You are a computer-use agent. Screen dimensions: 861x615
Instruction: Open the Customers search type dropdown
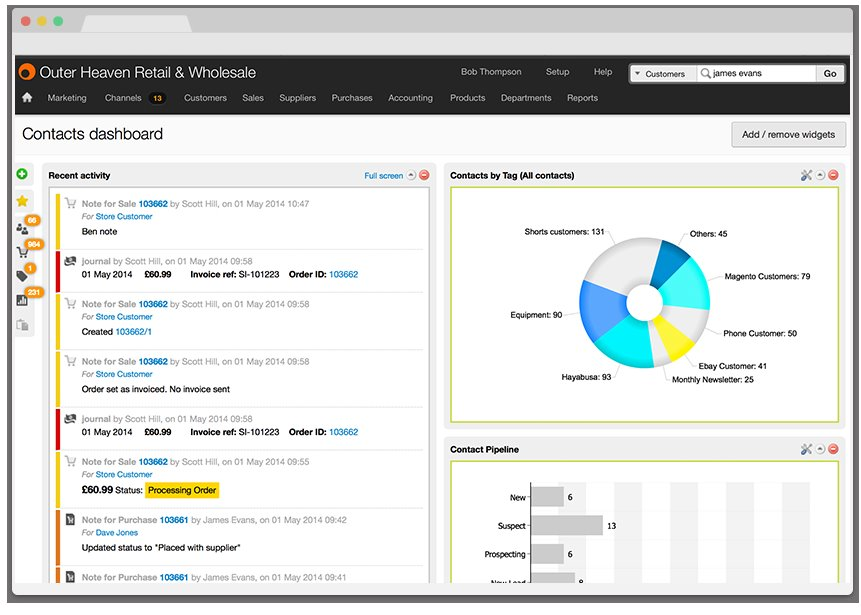click(663, 74)
